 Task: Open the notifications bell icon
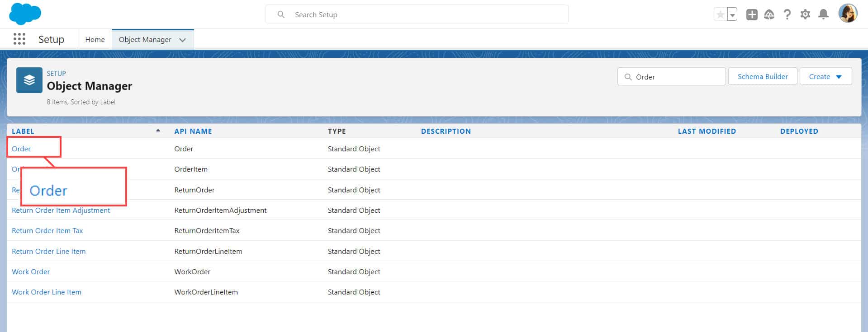tap(824, 14)
